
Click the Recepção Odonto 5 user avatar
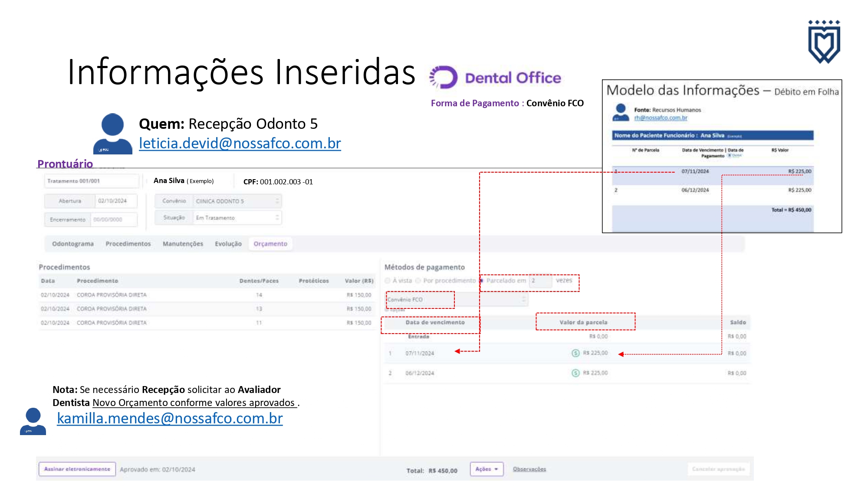tap(112, 133)
